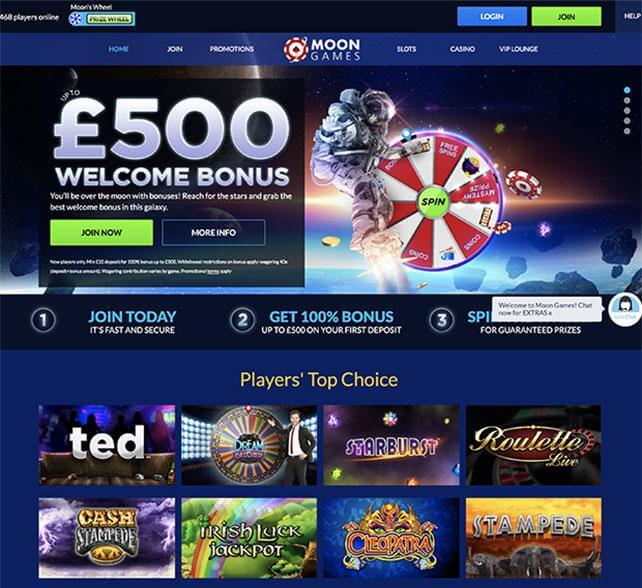Hit the green SPIN wheel center
This screenshot has width=642, height=588.
pos(433,201)
